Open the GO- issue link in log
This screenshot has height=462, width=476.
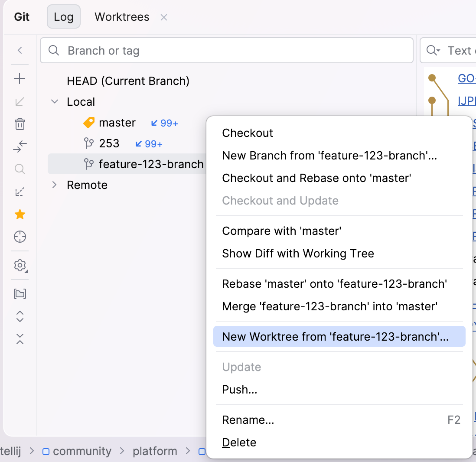point(466,78)
